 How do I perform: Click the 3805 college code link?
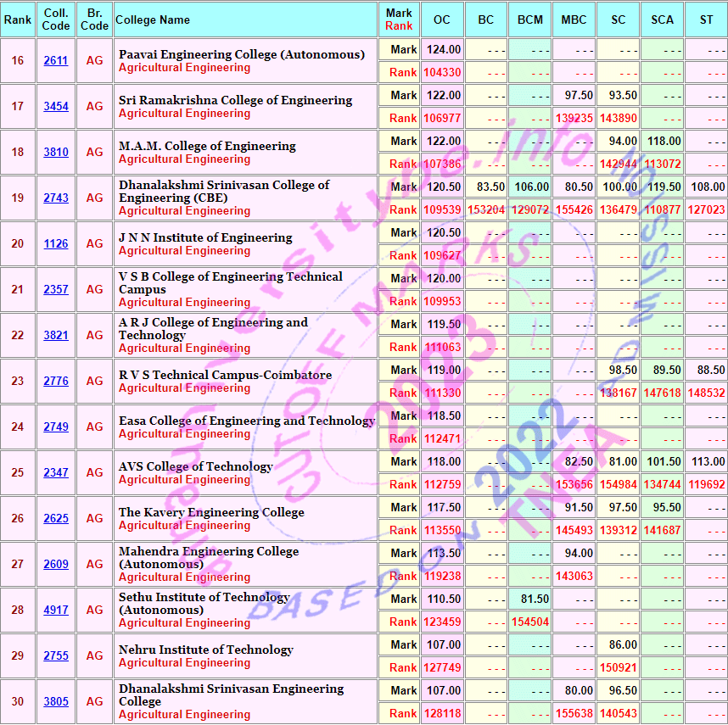[56, 702]
